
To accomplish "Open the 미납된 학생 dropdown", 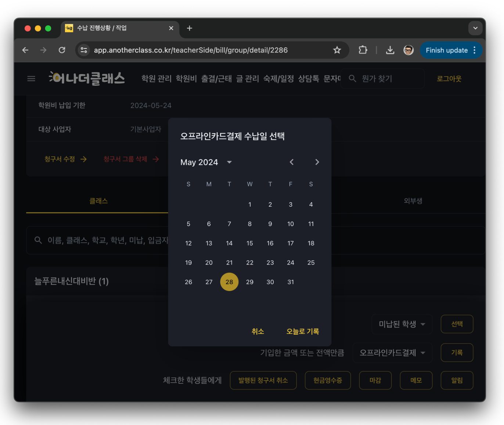I will click(402, 324).
